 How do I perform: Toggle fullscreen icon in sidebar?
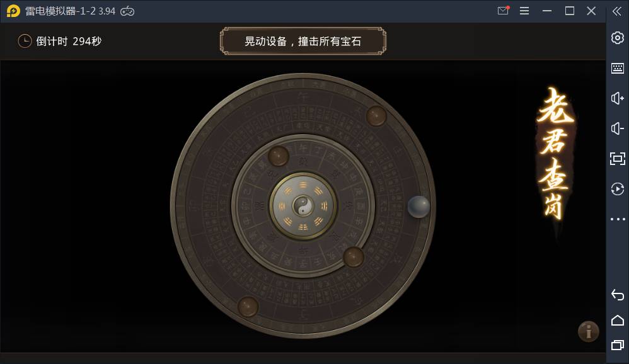pyautogui.click(x=618, y=159)
